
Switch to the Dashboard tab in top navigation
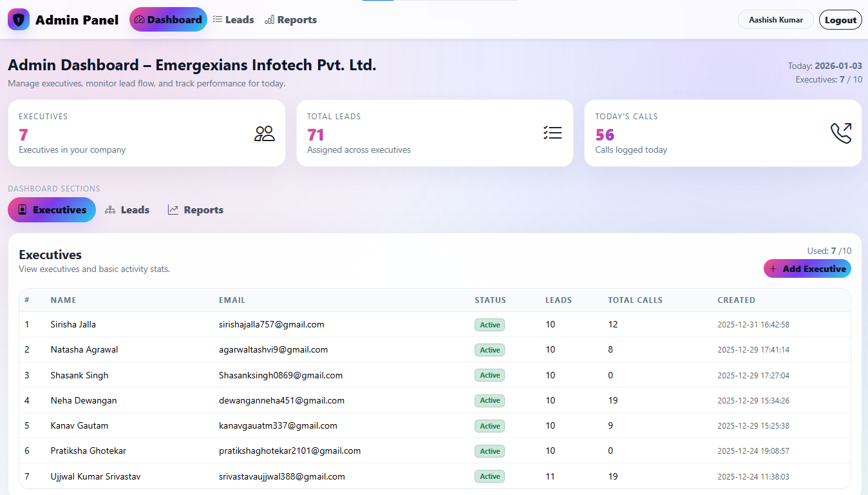tap(168, 19)
